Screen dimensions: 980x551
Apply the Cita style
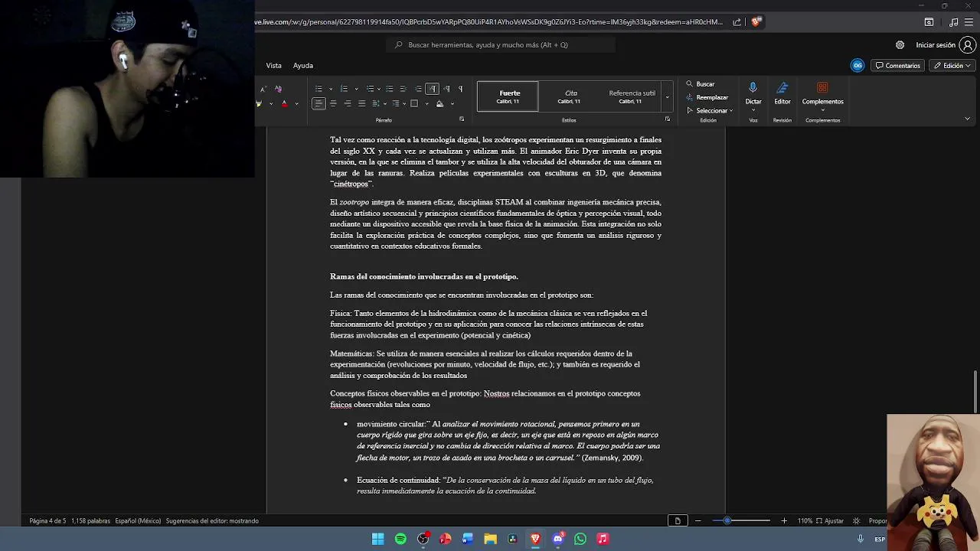coord(570,96)
